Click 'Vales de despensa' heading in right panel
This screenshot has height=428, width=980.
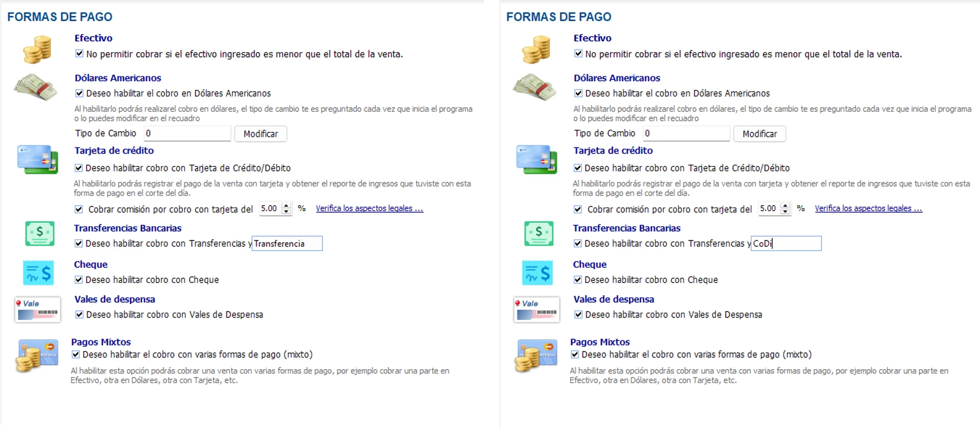(614, 299)
